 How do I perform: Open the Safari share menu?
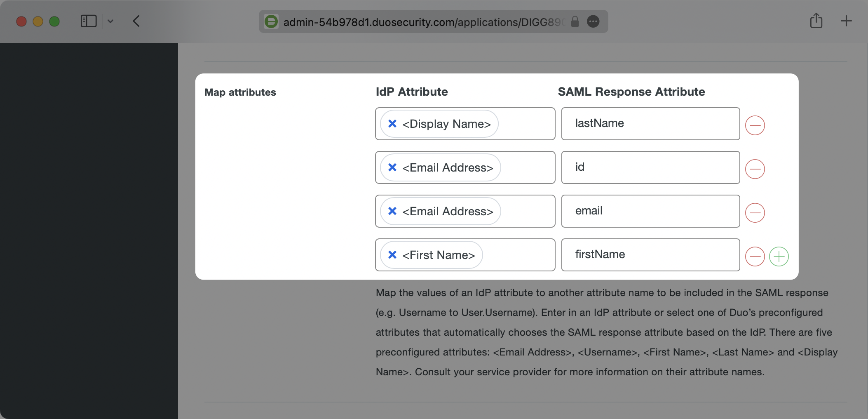[x=816, y=21]
